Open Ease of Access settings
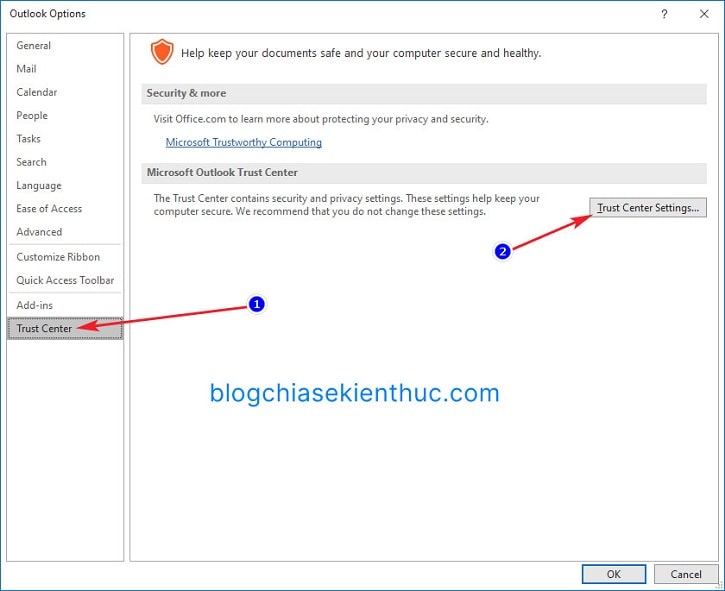The width and height of the screenshot is (725, 591). [x=65, y=209]
